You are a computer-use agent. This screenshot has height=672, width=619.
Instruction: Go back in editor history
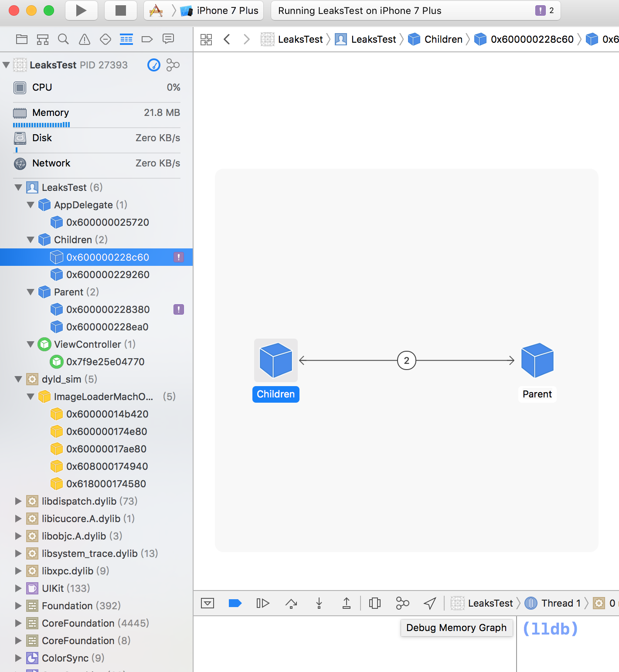(x=227, y=40)
